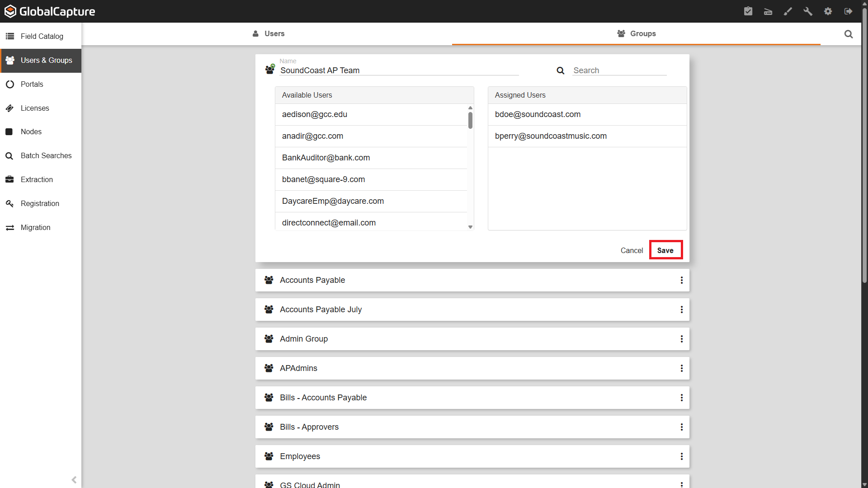The width and height of the screenshot is (868, 488).
Task: Select aedison@gcc.edu in Available Users
Action: tap(371, 115)
